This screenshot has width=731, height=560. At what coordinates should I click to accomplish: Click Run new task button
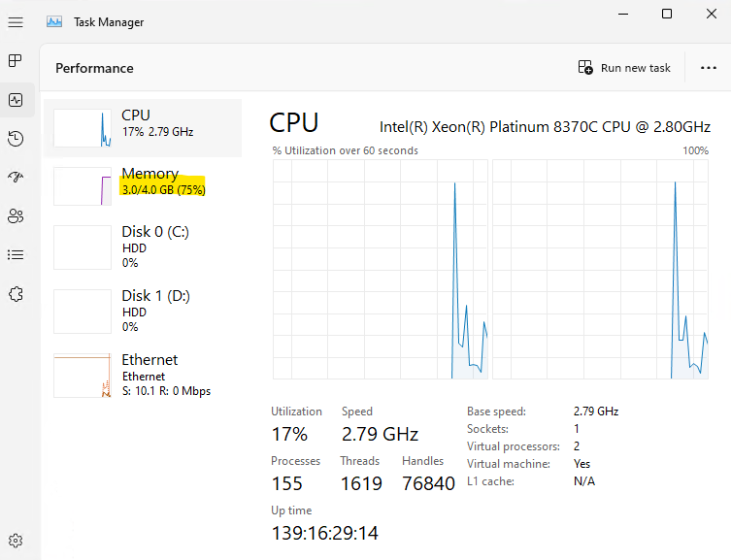click(624, 68)
